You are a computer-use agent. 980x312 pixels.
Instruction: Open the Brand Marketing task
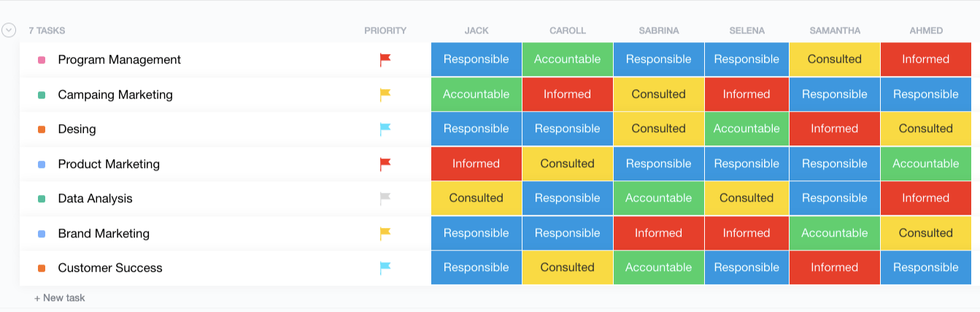104,234
